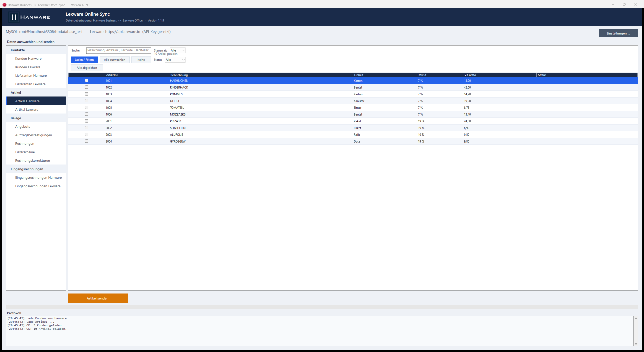Show Auftragsbestaetigungen list
This screenshot has height=352, width=644.
coord(36,135)
